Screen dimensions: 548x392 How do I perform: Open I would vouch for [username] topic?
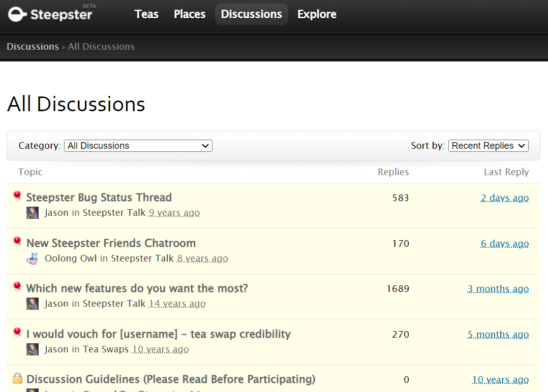click(x=159, y=334)
